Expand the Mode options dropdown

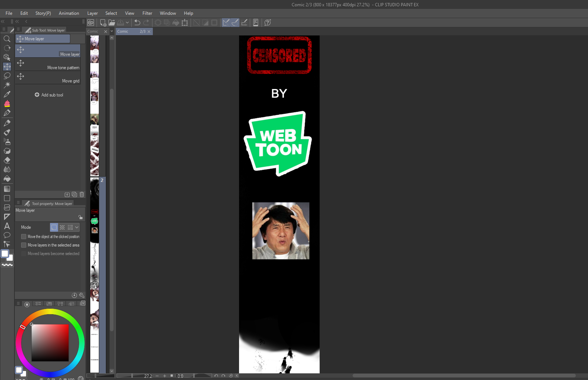pos(77,227)
